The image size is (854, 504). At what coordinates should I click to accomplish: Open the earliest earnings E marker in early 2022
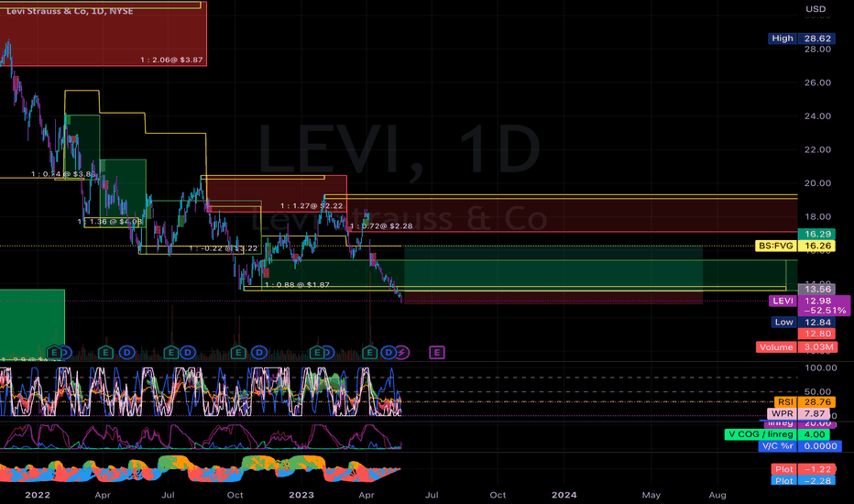pos(54,353)
